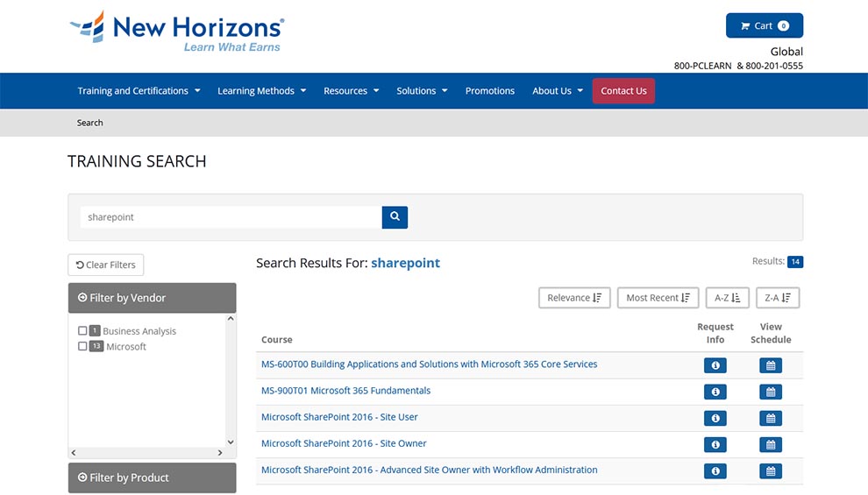
Task: Open Microsoft SharePoint 2016 - Site Owner link
Action: click(344, 443)
